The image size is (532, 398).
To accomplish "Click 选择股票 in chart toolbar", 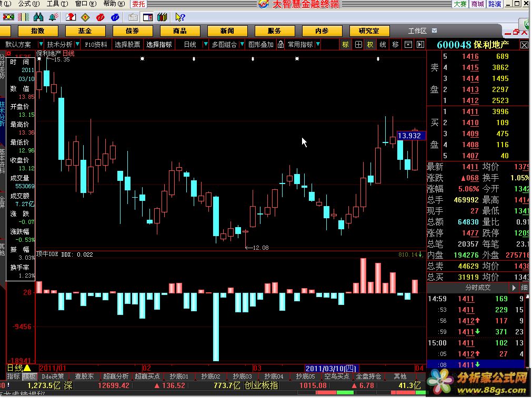I will pyautogui.click(x=127, y=44).
